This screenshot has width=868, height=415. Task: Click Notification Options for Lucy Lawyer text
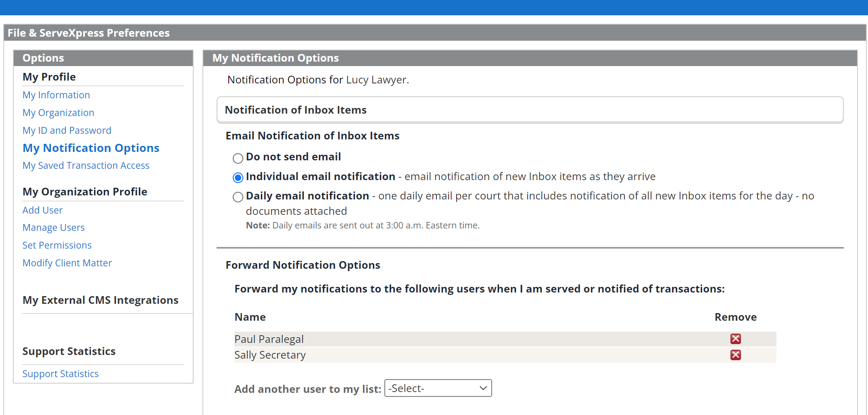point(318,80)
